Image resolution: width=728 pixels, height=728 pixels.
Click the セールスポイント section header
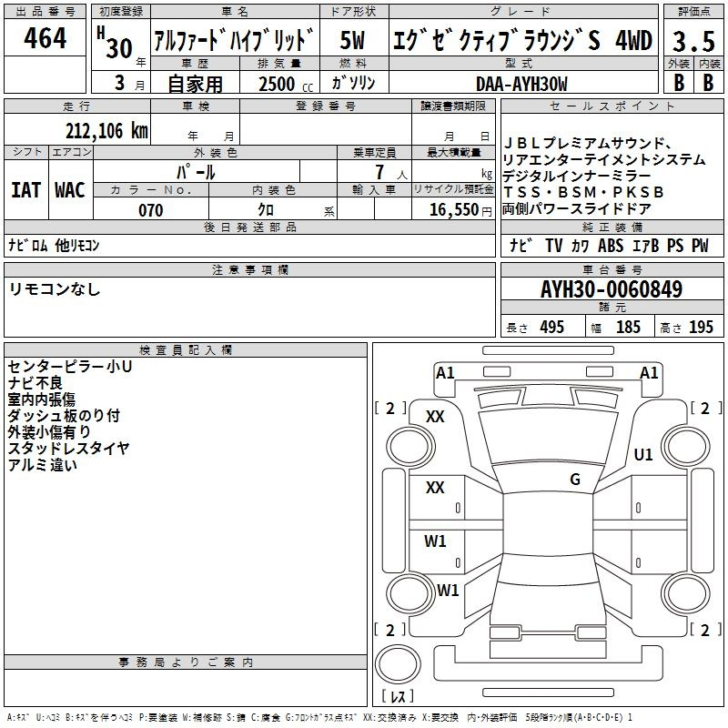[612, 106]
